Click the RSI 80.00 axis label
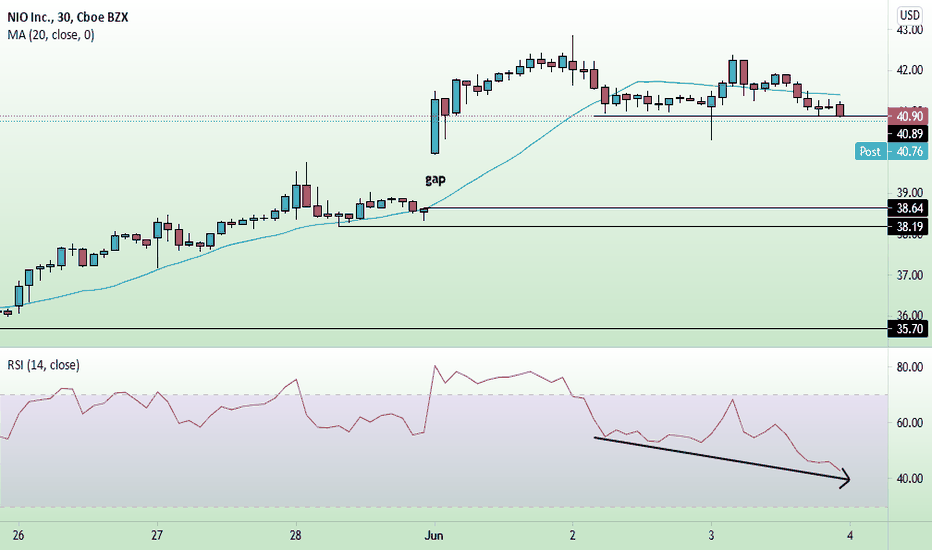This screenshot has width=932, height=550. click(x=909, y=367)
